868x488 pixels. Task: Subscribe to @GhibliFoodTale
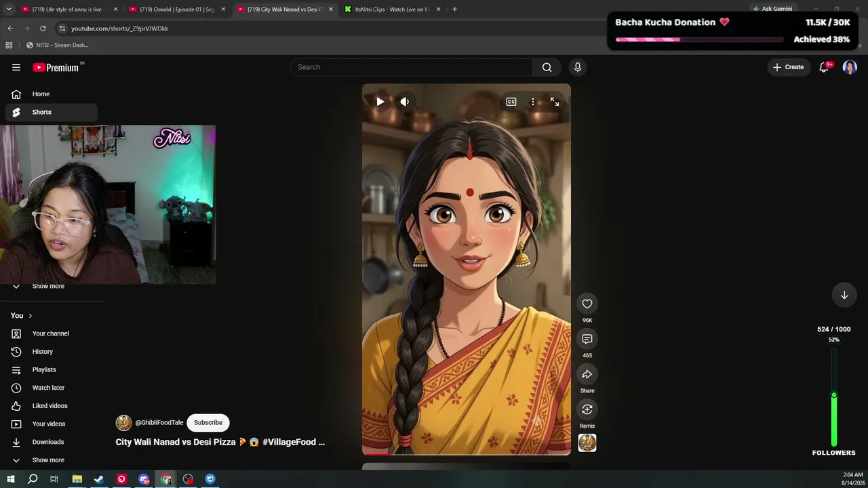tap(208, 422)
